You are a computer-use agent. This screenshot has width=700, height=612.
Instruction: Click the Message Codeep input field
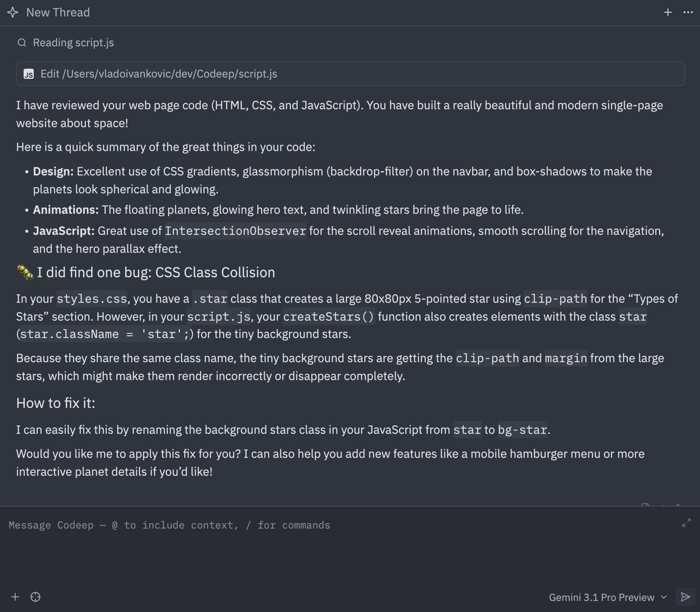tap(169, 525)
